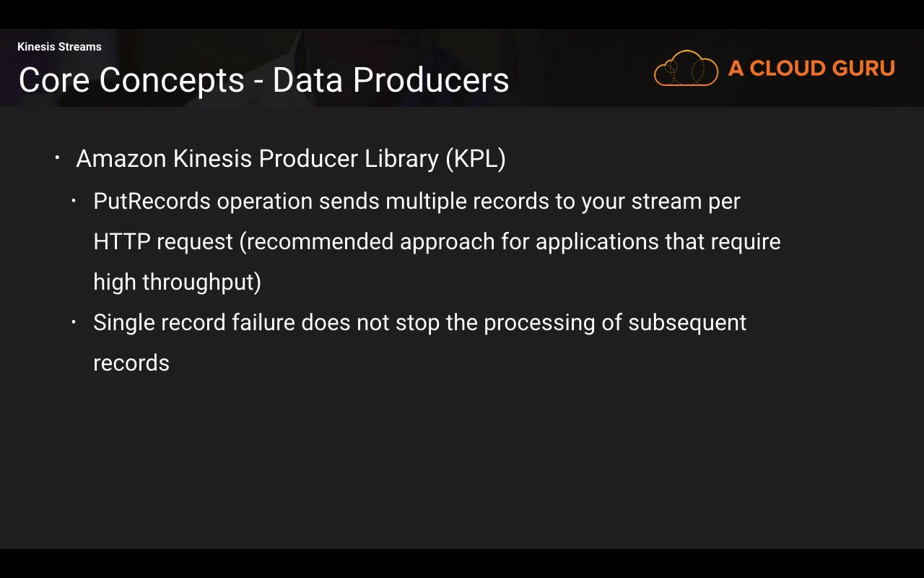924x578 pixels.
Task: Click "Core Concepts" in the slide title
Action: 131,80
